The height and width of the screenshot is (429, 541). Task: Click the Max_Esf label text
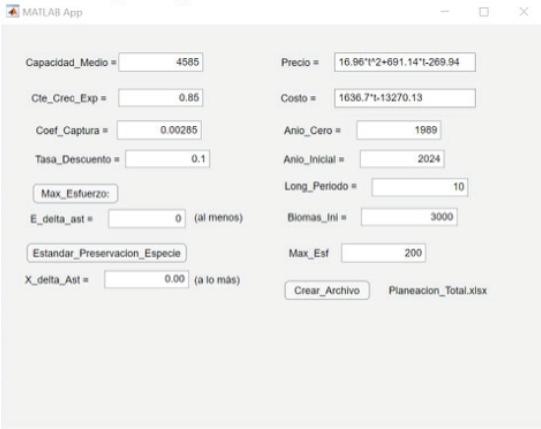(309, 253)
